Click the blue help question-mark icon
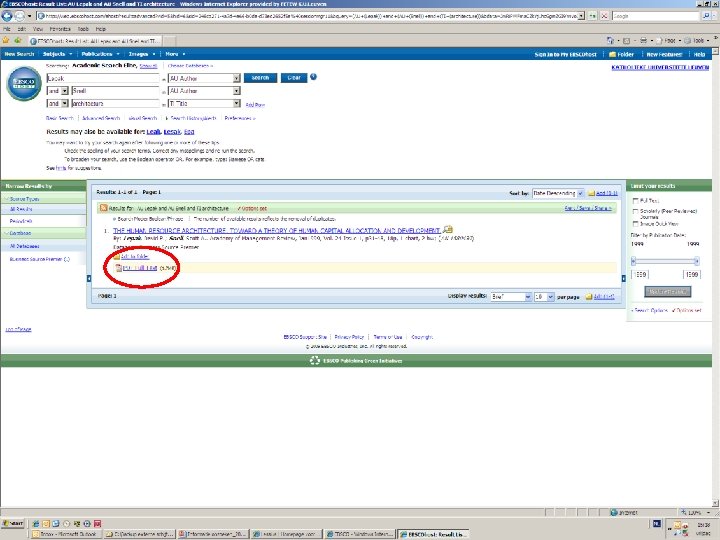This screenshot has width=720, height=540. point(313,77)
